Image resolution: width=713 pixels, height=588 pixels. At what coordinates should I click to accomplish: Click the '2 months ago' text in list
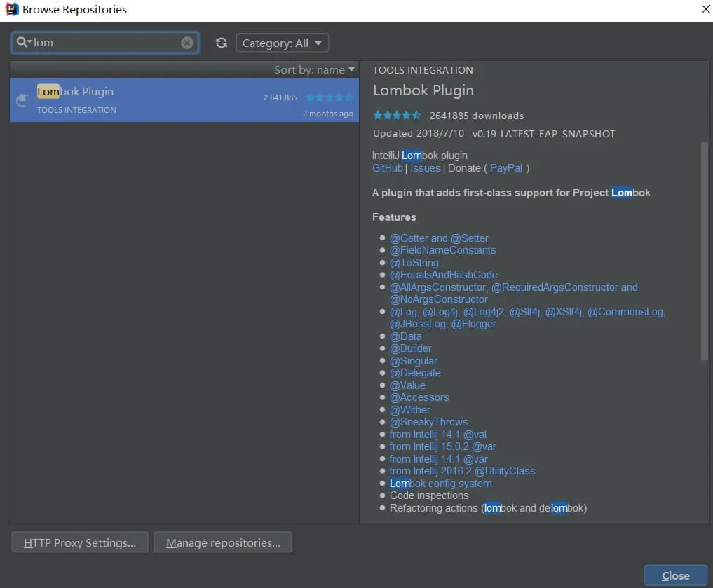(328, 114)
